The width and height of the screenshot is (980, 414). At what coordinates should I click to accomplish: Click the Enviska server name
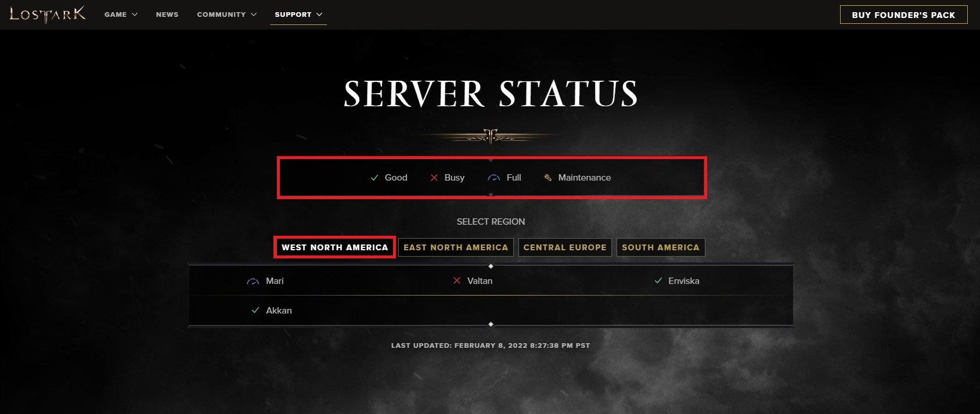point(684,281)
